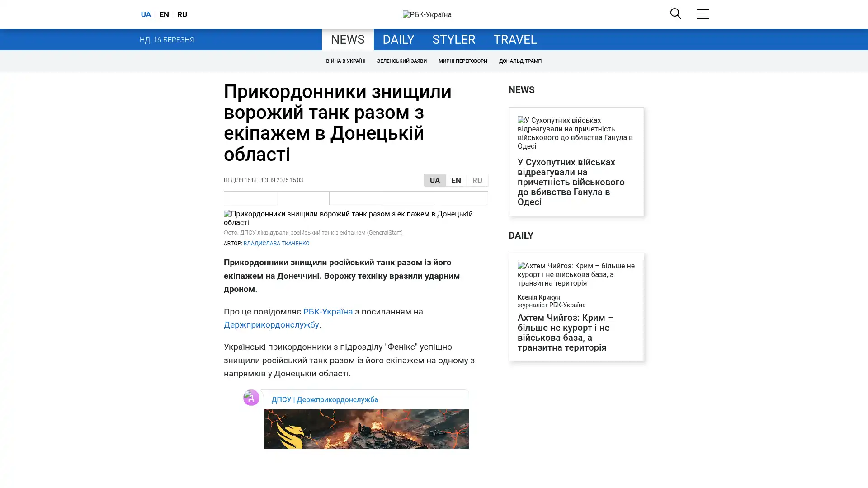Open ДОНАЛЬД ТРАМП topic link
Image resolution: width=868 pixels, height=488 pixels.
[520, 61]
